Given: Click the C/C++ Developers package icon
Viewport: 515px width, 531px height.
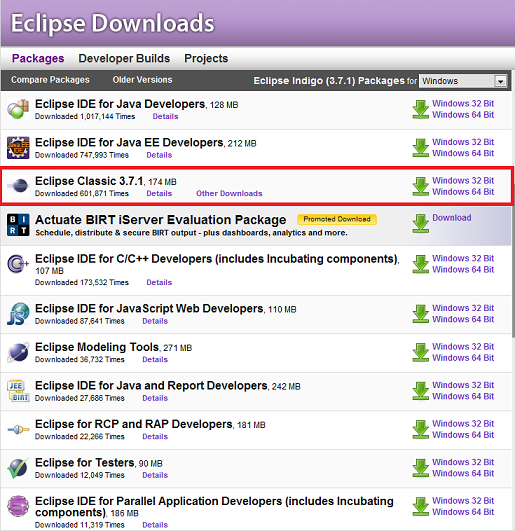Looking at the screenshot, I should coord(18,264).
